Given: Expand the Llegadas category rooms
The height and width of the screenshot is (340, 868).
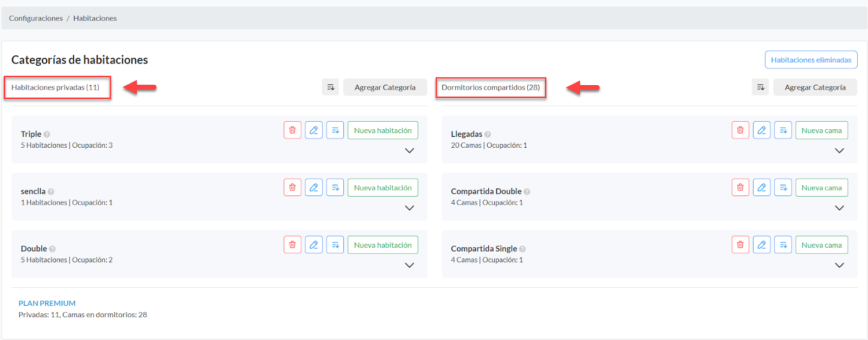Looking at the screenshot, I should pyautogui.click(x=839, y=150).
